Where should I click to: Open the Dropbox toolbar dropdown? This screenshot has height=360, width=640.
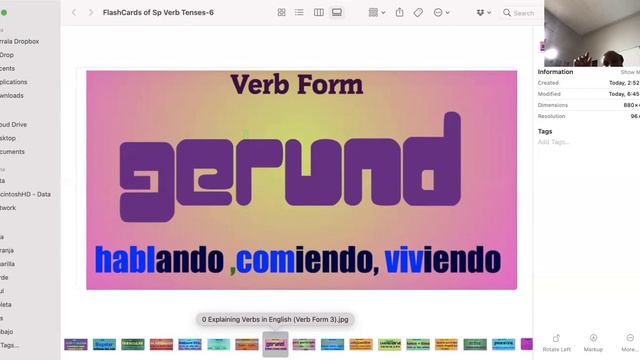(x=484, y=13)
